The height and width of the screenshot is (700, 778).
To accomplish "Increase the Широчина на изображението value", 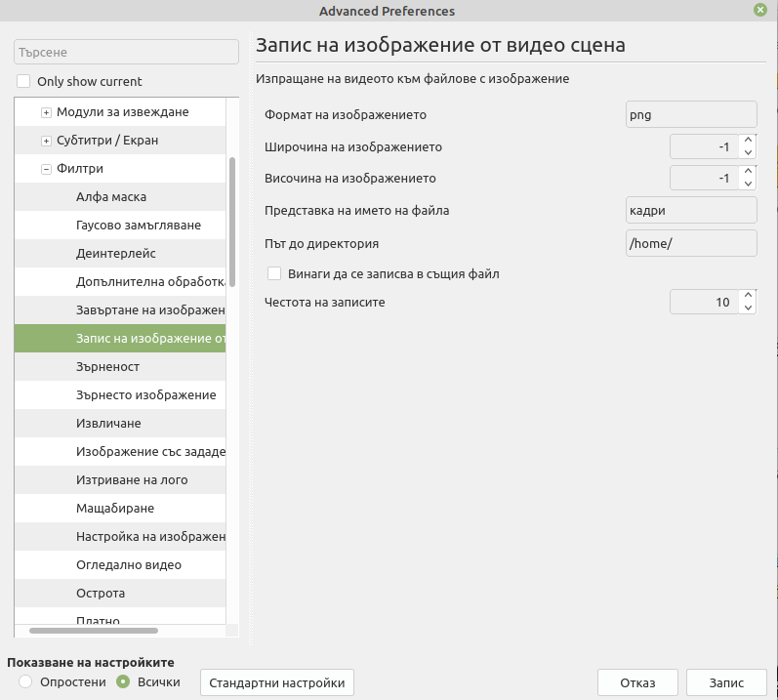I will tap(748, 141).
